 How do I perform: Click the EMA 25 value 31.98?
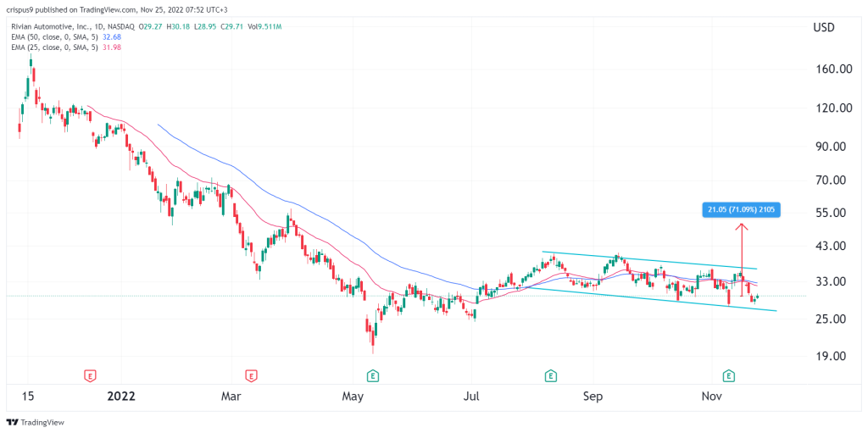[112, 46]
